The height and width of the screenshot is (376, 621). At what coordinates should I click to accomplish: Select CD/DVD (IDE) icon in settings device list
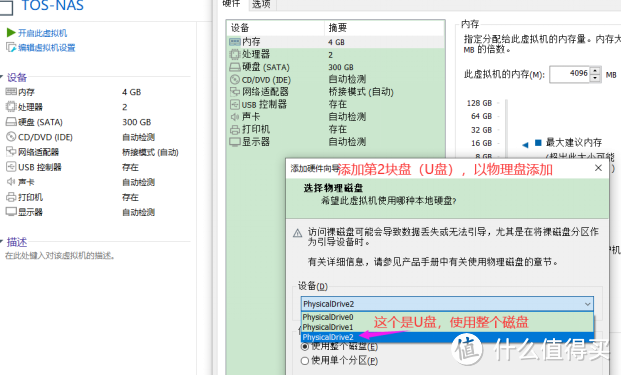coord(235,79)
